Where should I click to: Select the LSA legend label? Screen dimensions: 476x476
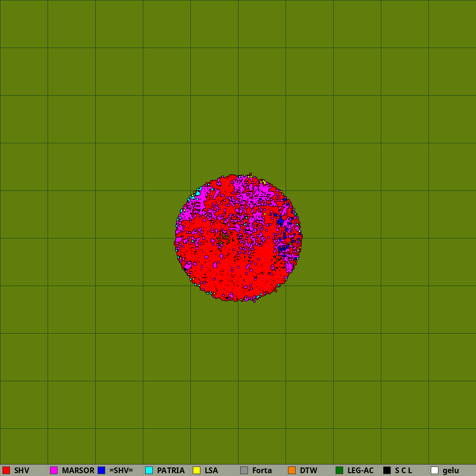tap(211, 471)
